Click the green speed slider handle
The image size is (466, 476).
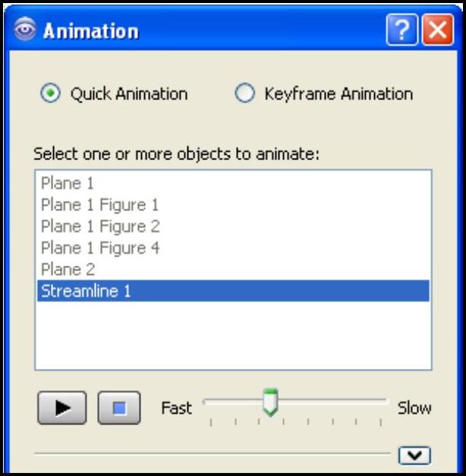pos(270,402)
